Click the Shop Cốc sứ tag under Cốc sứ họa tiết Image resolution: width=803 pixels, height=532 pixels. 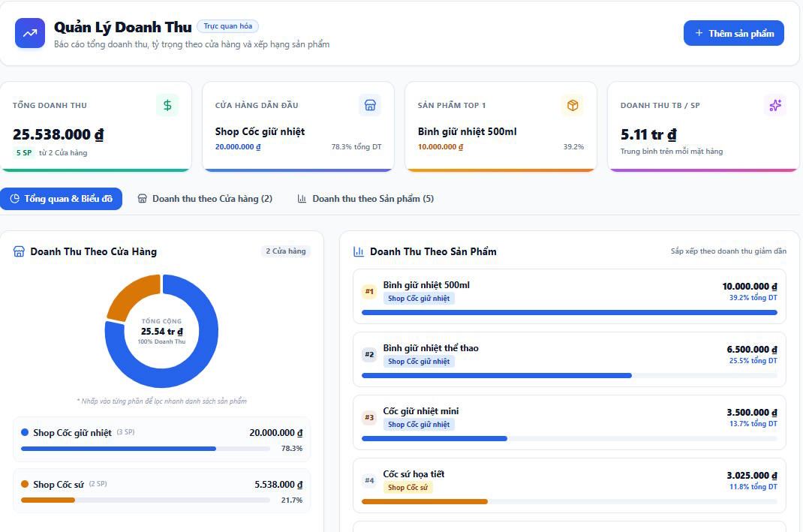coord(408,488)
